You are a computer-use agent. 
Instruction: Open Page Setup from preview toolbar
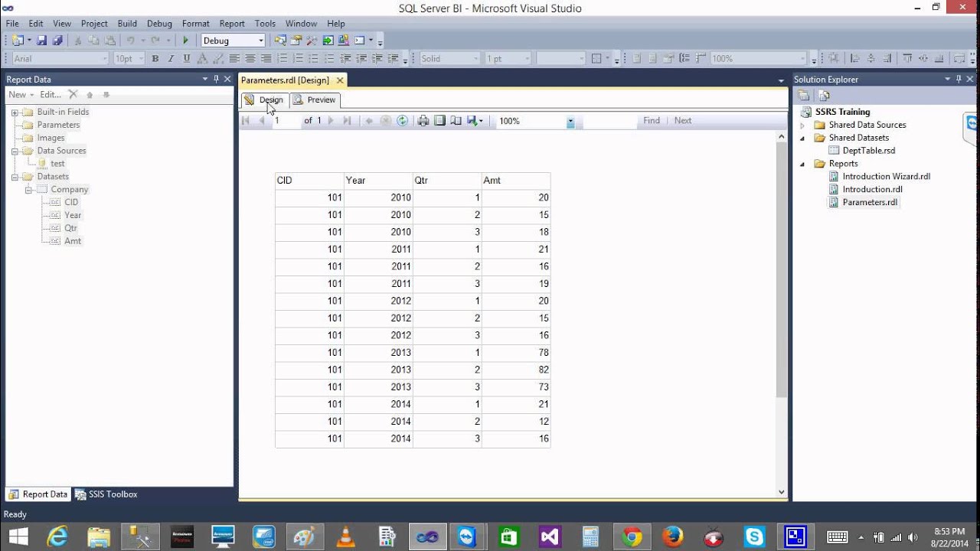(x=456, y=121)
